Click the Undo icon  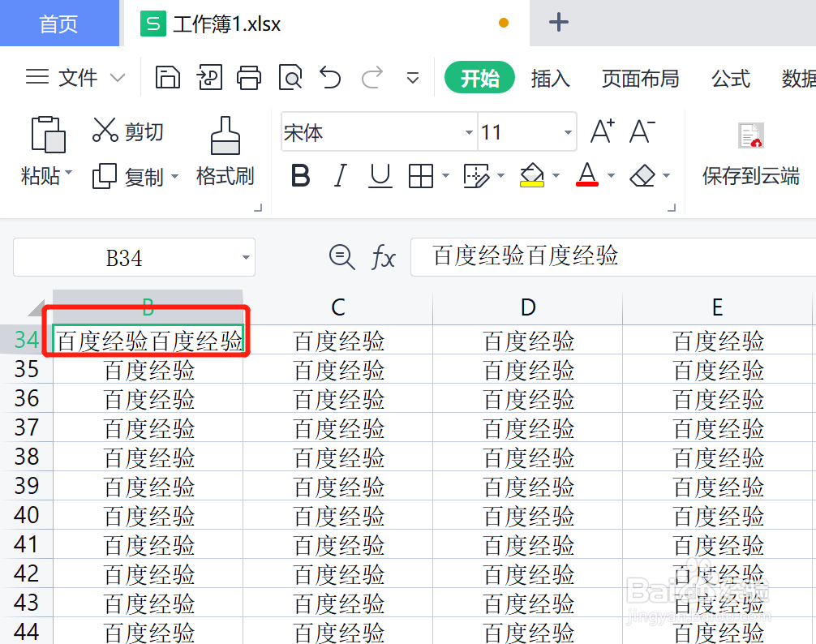tap(329, 78)
